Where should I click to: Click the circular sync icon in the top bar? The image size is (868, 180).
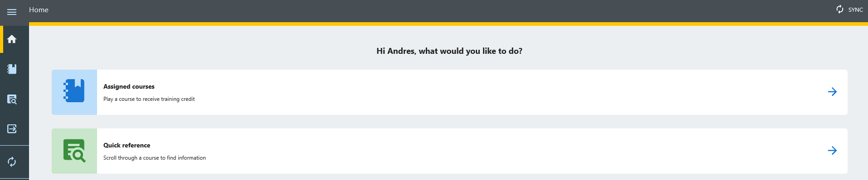click(x=840, y=9)
